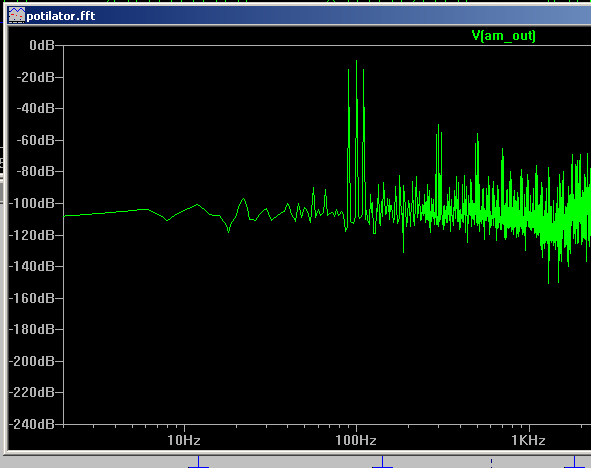Image resolution: width=591 pixels, height=468 pixels.
Task: Click the 1KHz frequency axis label
Action: [x=528, y=440]
